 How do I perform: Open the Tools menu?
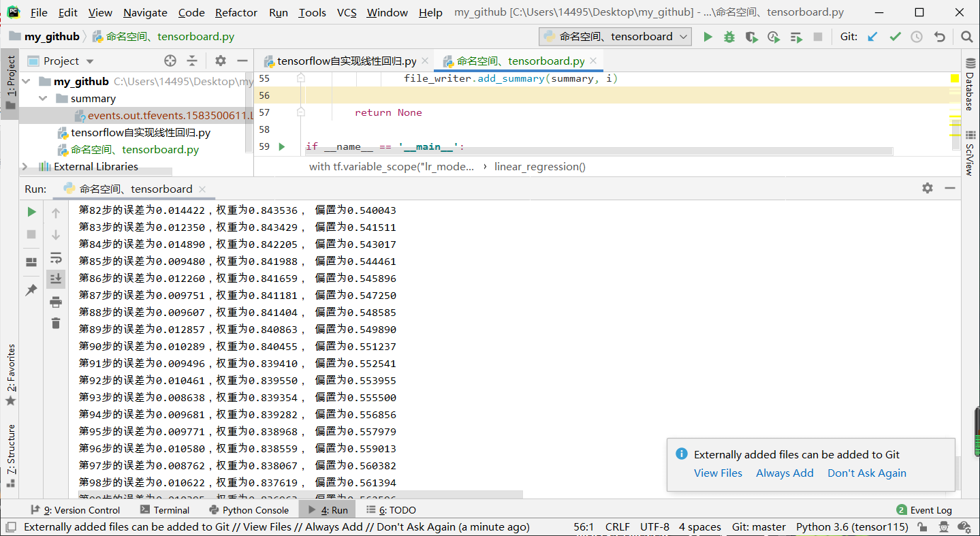[x=313, y=12]
